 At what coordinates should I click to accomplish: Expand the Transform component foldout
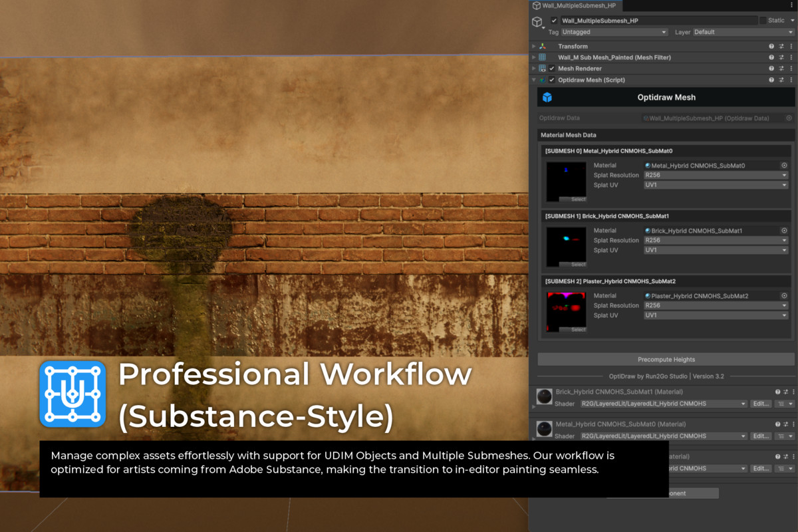coord(533,47)
